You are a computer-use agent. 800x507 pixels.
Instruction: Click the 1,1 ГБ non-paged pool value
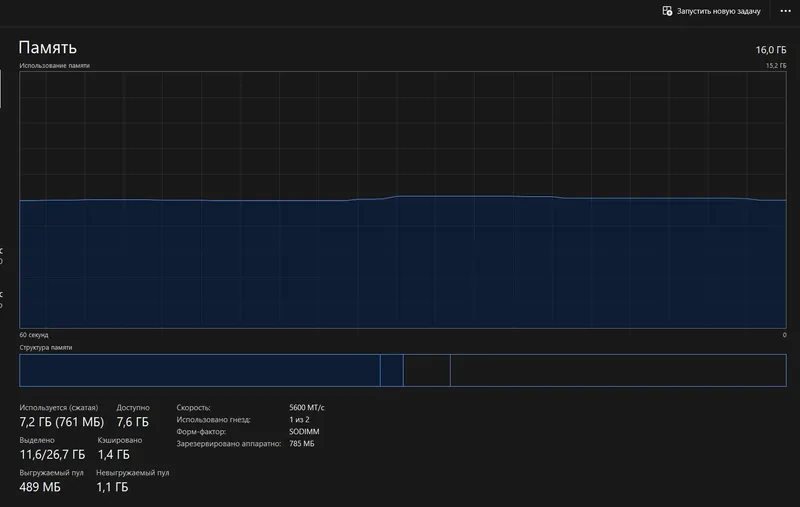[x=112, y=487]
